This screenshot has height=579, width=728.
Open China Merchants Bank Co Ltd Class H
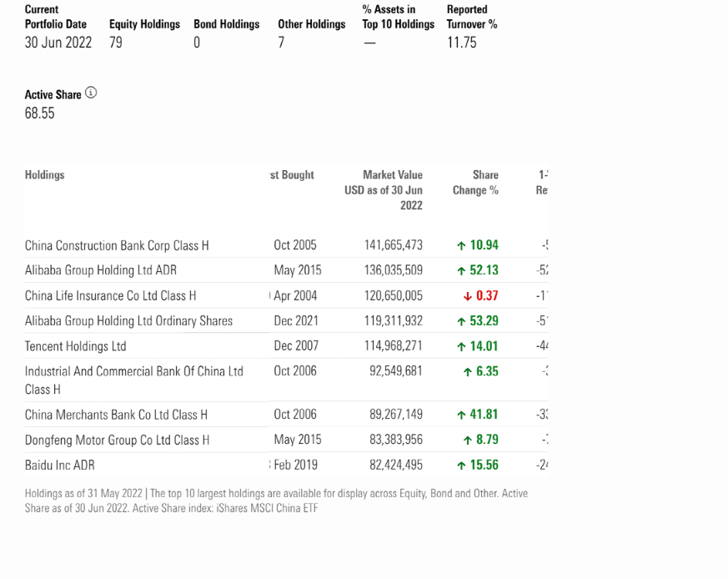[x=116, y=415]
